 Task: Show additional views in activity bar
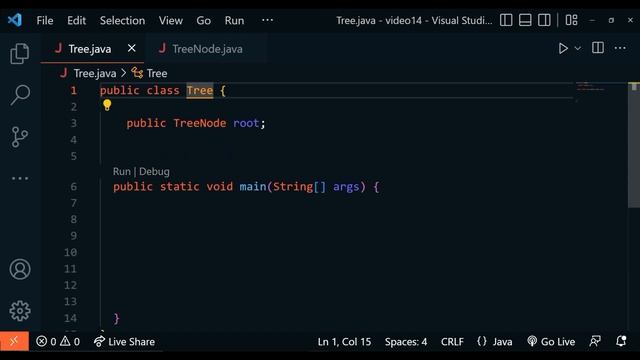(x=20, y=178)
